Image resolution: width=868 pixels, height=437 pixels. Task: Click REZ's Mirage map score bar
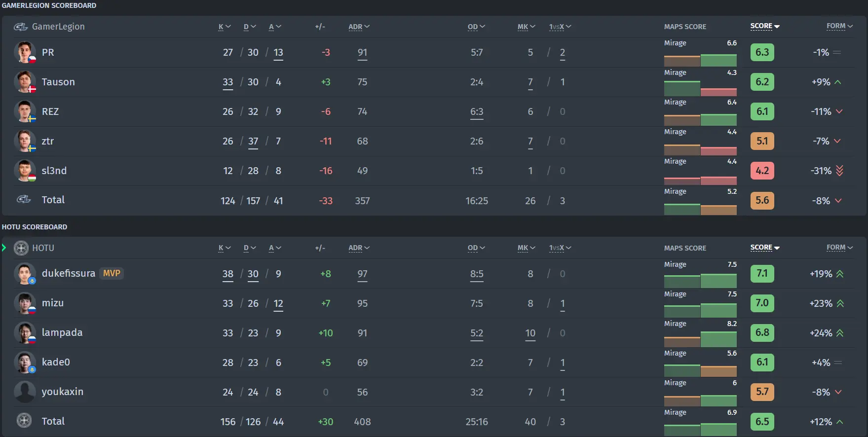700,119
